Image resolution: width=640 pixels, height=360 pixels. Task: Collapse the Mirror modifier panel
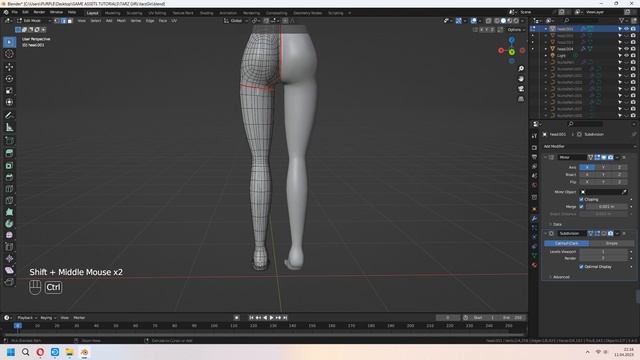pyautogui.click(x=545, y=157)
